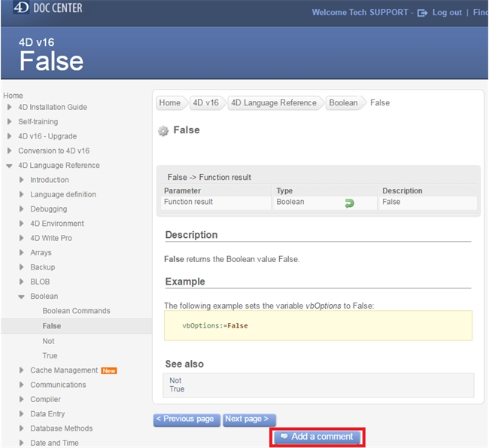Viewport: 489px width, 448px height.
Task: Click the green return arrow icon
Action: pos(349,203)
